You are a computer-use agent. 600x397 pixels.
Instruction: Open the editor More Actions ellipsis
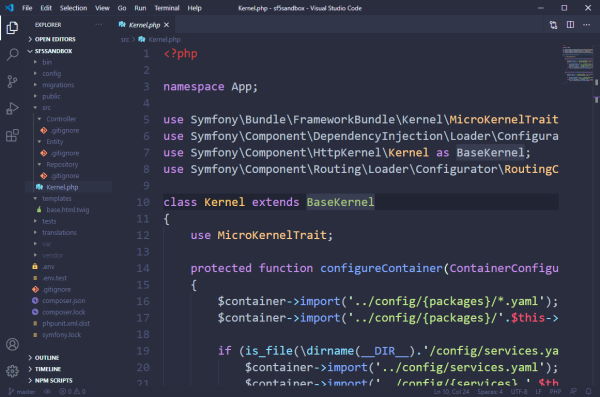(586, 25)
